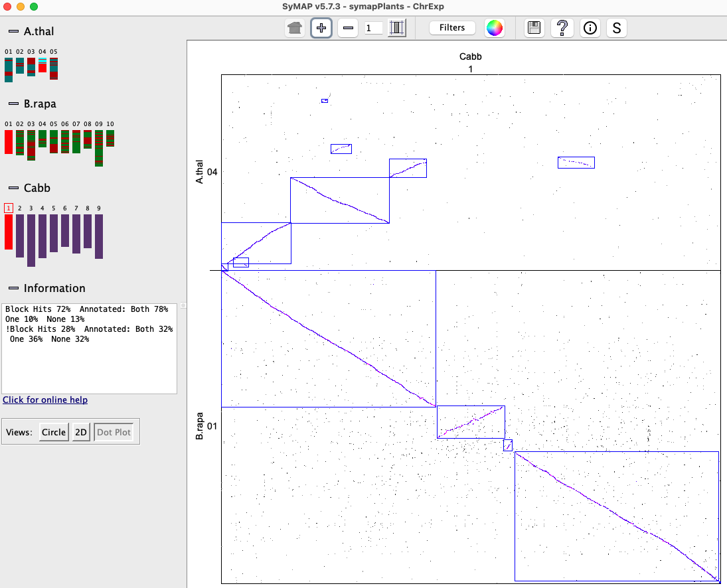Image resolution: width=727 pixels, height=588 pixels.
Task: Click the zoom in plus button
Action: (x=321, y=28)
